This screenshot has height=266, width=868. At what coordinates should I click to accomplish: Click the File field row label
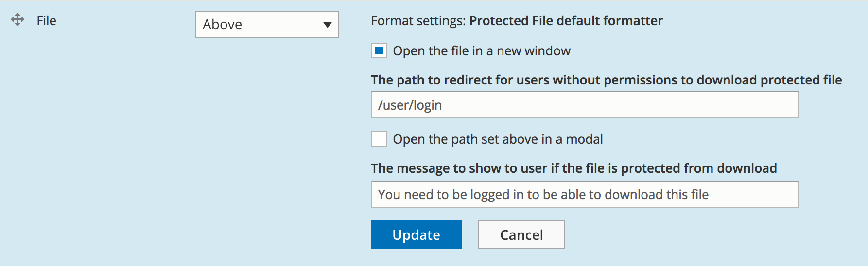(x=47, y=21)
